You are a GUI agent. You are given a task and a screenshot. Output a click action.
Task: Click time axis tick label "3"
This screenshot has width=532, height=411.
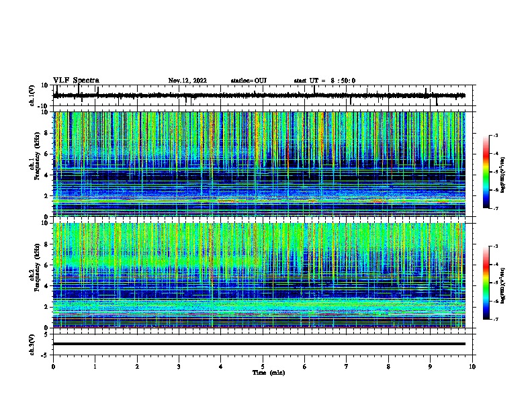179,367
